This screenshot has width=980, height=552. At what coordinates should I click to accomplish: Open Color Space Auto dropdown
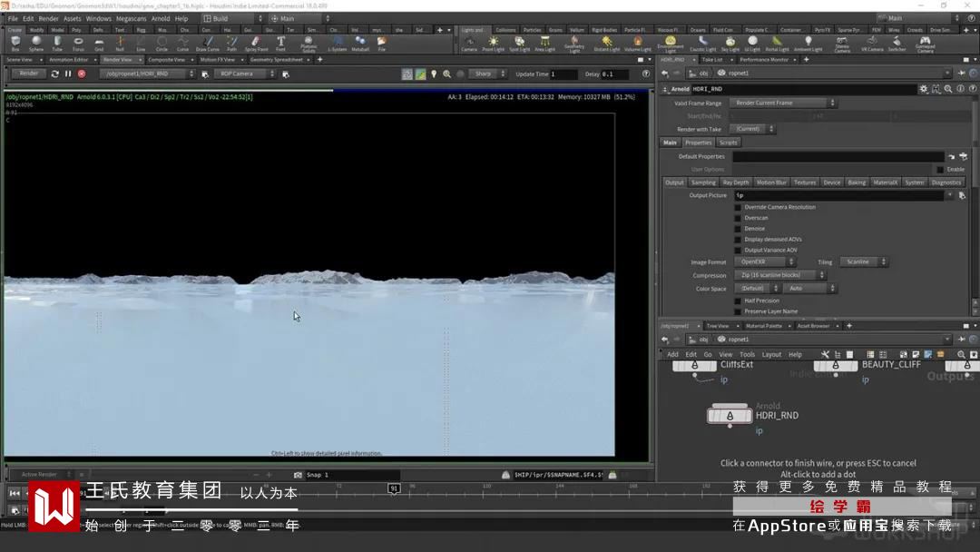[x=810, y=288]
